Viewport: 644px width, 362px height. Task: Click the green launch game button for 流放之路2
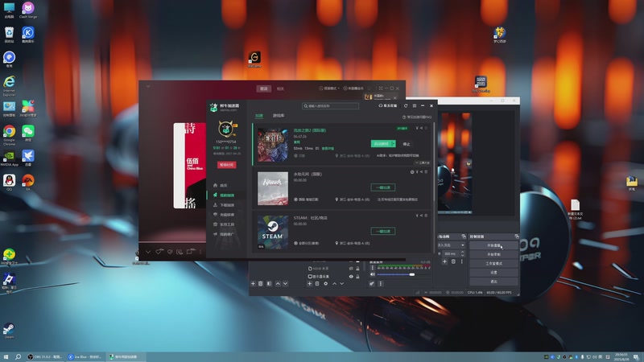pos(381,144)
